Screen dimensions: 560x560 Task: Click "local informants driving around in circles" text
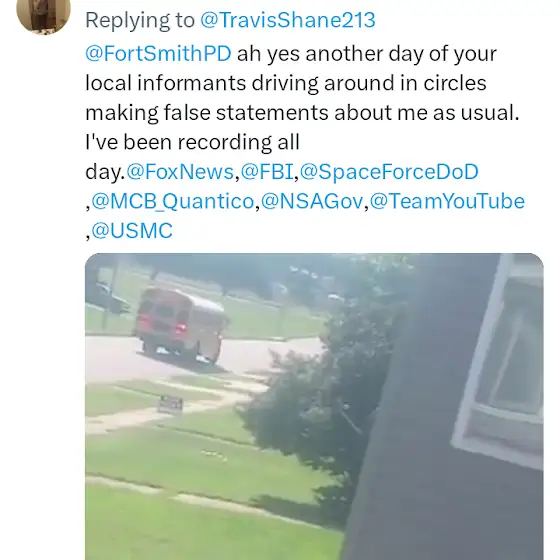286,83
